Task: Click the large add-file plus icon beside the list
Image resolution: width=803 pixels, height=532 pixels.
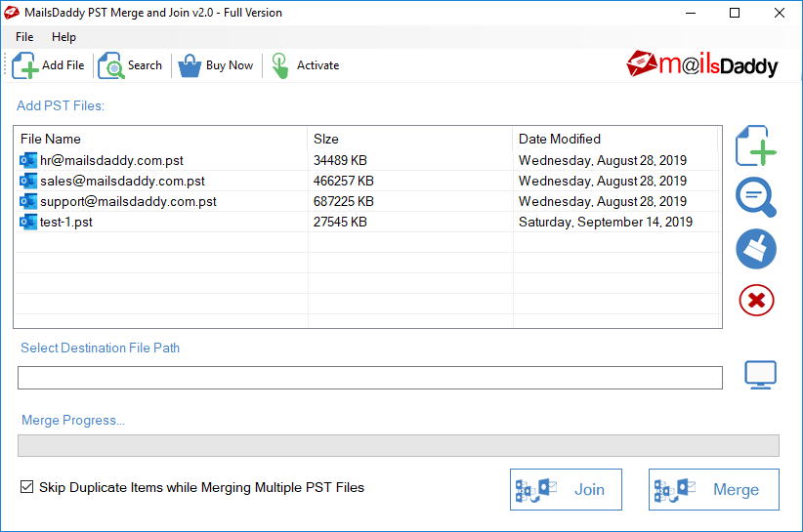Action: click(756, 145)
